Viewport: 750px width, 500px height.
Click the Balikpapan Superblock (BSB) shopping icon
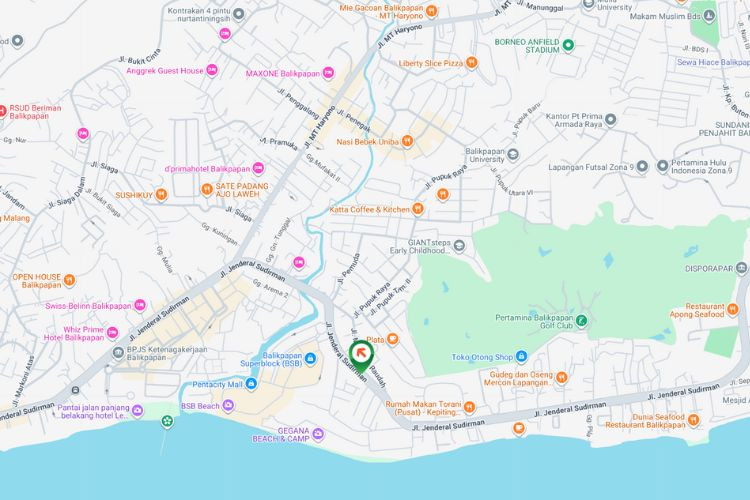tap(310, 358)
